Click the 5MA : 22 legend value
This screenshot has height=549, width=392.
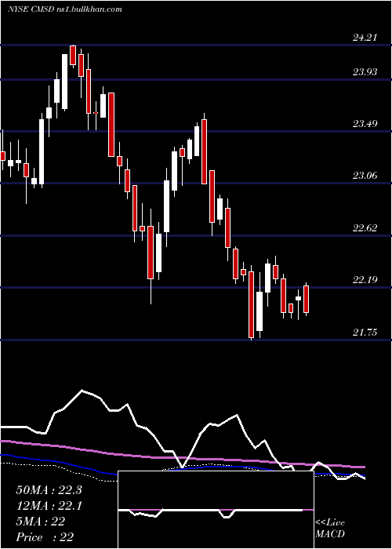click(40, 522)
